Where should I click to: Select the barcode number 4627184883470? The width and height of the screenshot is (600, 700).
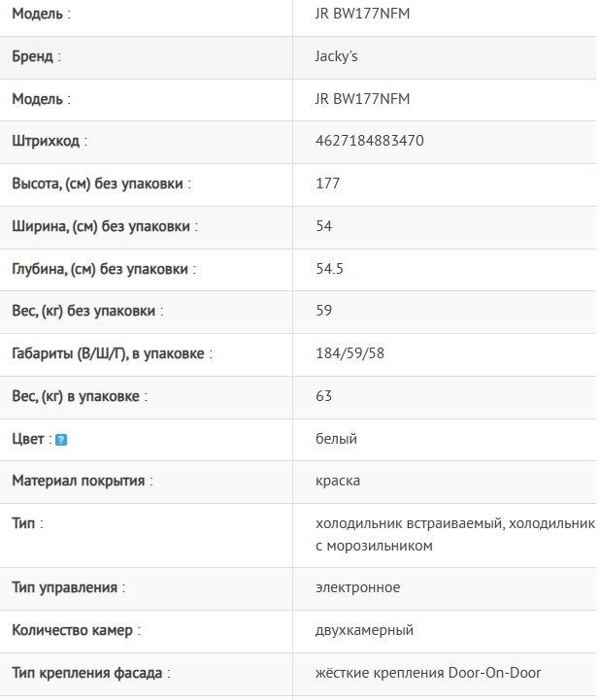tap(370, 141)
